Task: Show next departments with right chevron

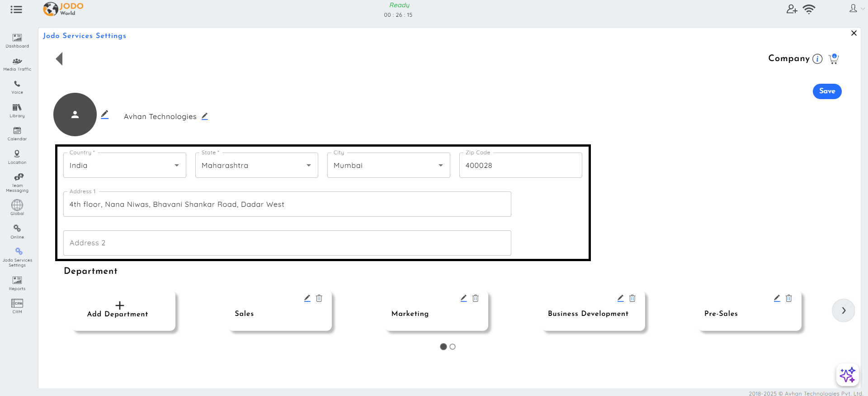Action: (844, 310)
